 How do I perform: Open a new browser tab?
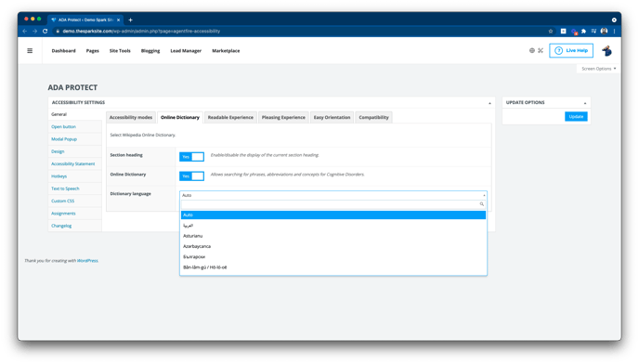[130, 19]
